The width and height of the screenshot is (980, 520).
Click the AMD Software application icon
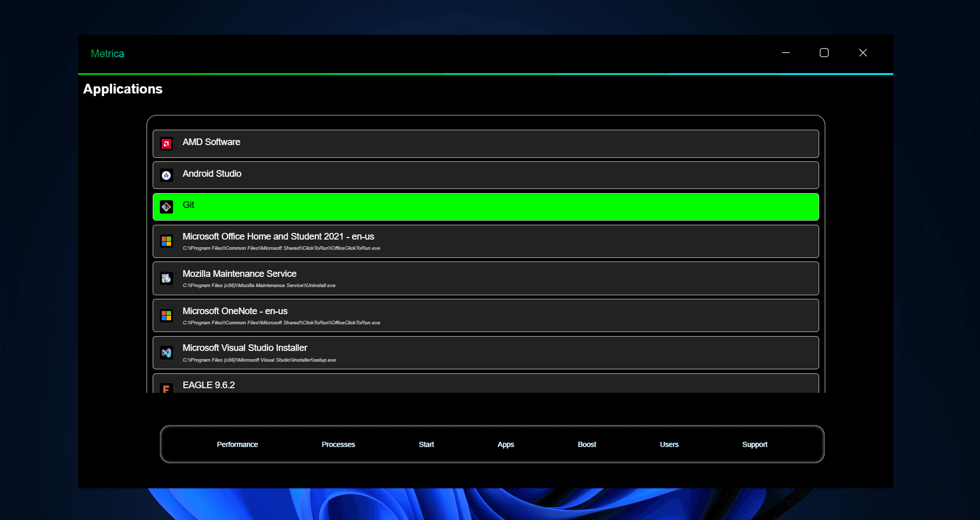(x=166, y=144)
